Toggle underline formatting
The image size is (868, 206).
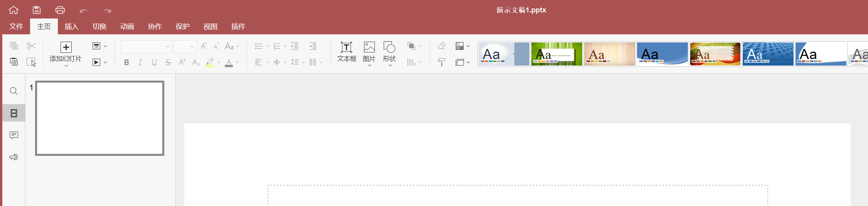154,62
